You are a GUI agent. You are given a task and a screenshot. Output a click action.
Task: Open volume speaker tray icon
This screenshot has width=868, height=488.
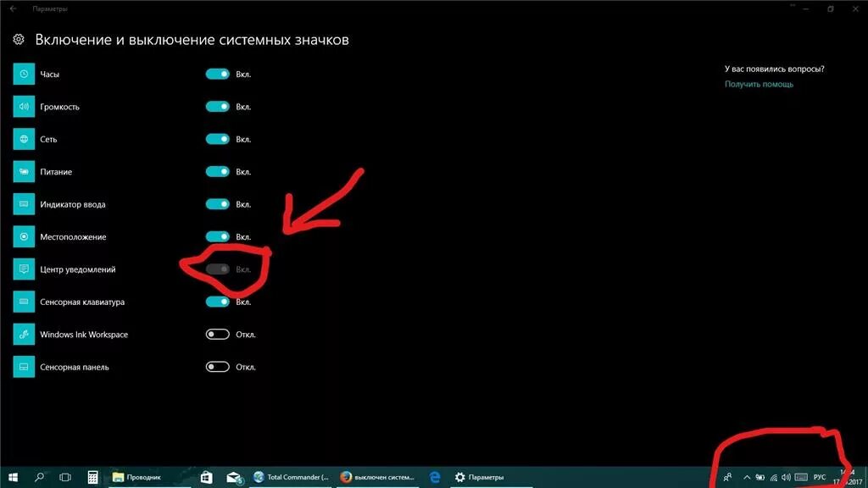tap(786, 477)
